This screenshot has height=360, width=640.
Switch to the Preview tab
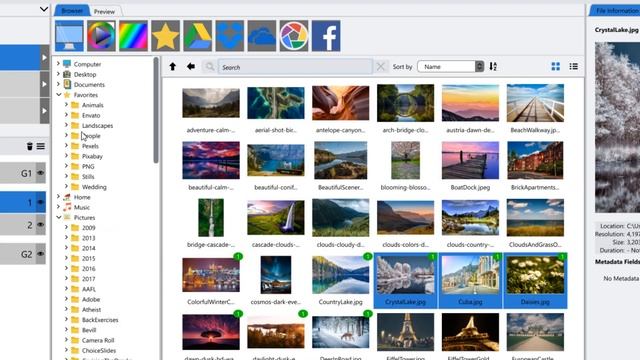click(x=104, y=11)
